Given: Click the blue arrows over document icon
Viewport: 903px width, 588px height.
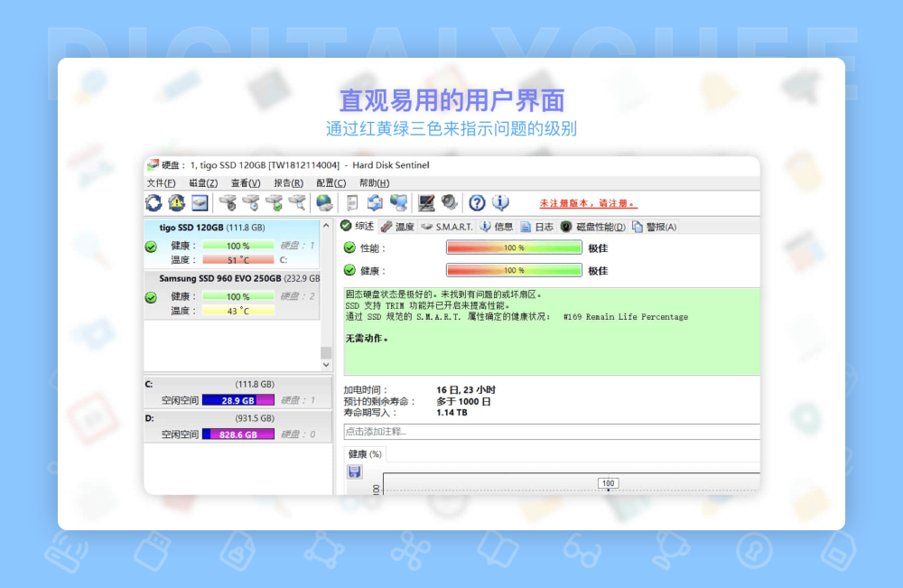Looking at the screenshot, I should coord(375,202).
